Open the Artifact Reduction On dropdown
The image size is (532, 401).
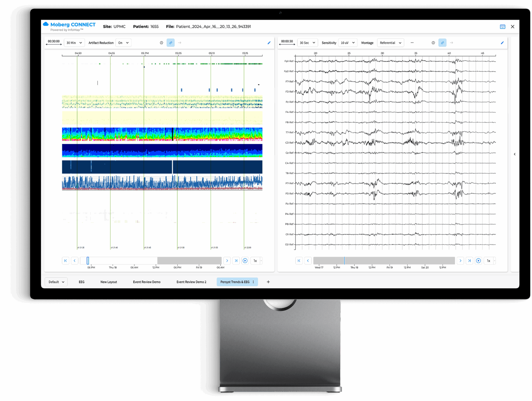[x=123, y=43]
